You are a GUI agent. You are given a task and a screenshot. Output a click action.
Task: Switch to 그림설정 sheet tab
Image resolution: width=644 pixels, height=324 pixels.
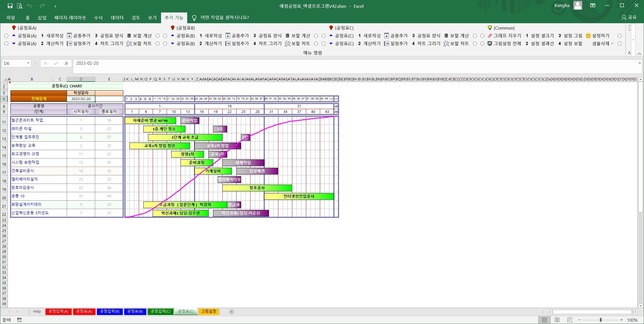[x=208, y=311]
